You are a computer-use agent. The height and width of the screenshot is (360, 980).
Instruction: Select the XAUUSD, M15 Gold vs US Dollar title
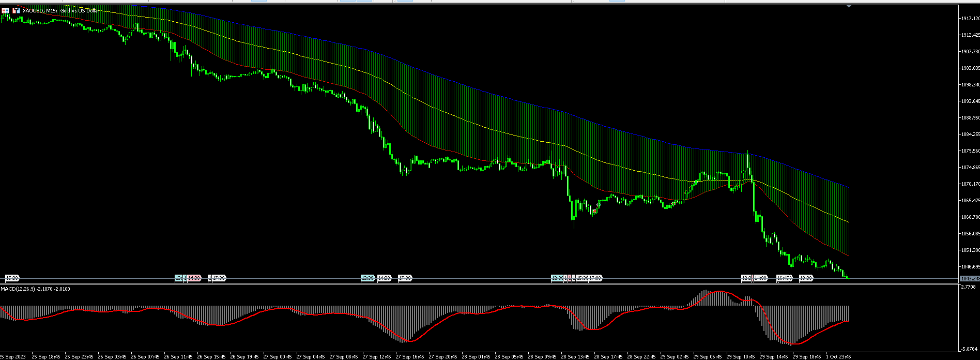tap(61, 10)
